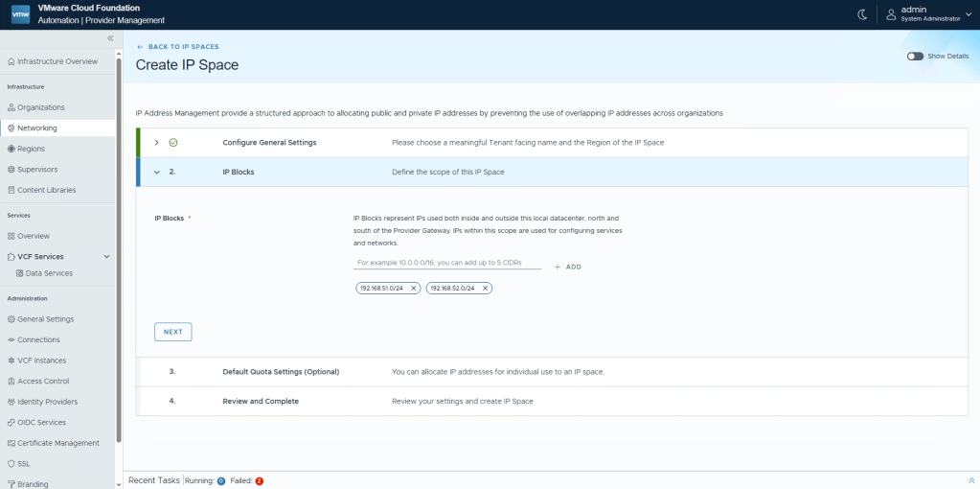Expand Configure General Settings step
The height and width of the screenshot is (489, 980).
[156, 143]
